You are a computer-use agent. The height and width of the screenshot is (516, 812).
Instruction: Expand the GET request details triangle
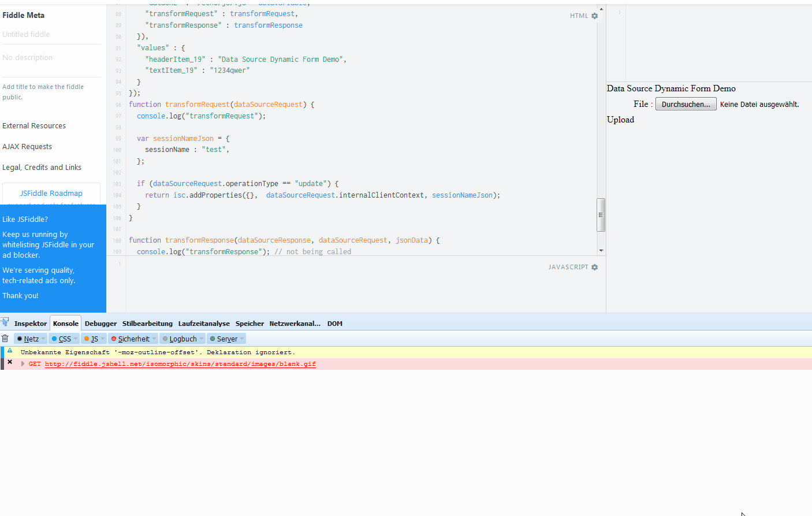(23, 364)
